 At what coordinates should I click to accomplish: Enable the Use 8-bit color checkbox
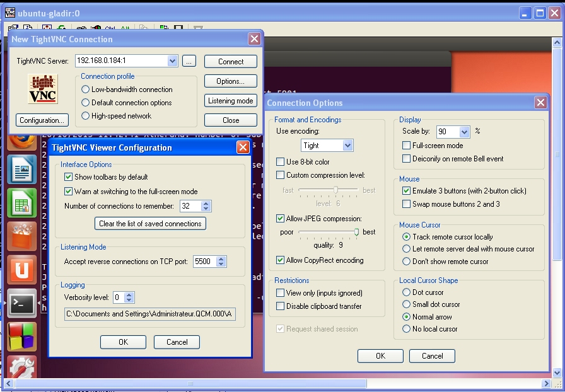coord(281,162)
